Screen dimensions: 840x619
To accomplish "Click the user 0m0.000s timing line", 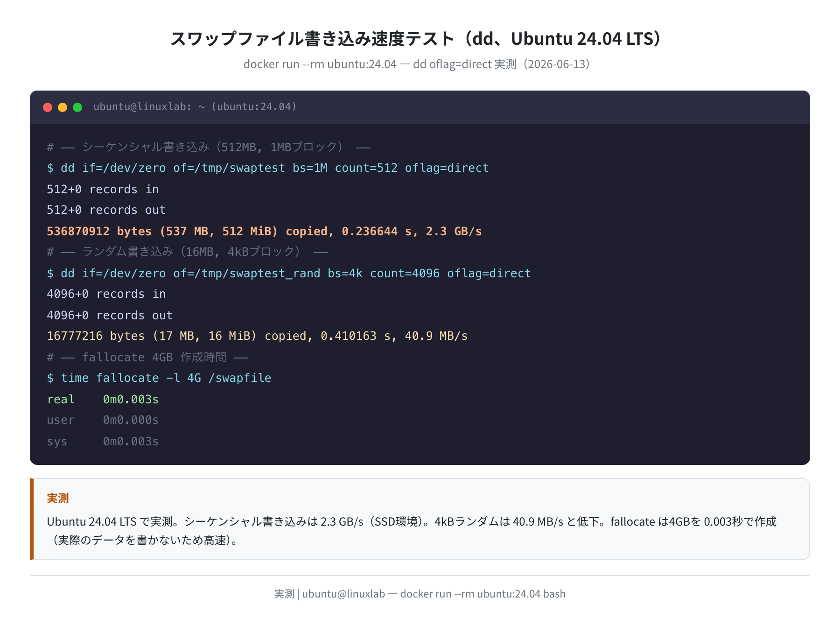I will point(103,420).
